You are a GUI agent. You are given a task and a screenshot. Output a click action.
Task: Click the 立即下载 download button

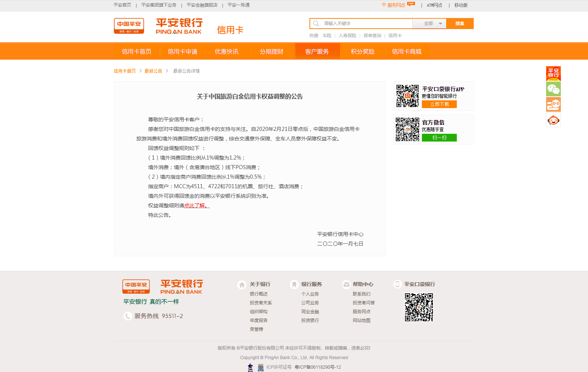pos(439,104)
